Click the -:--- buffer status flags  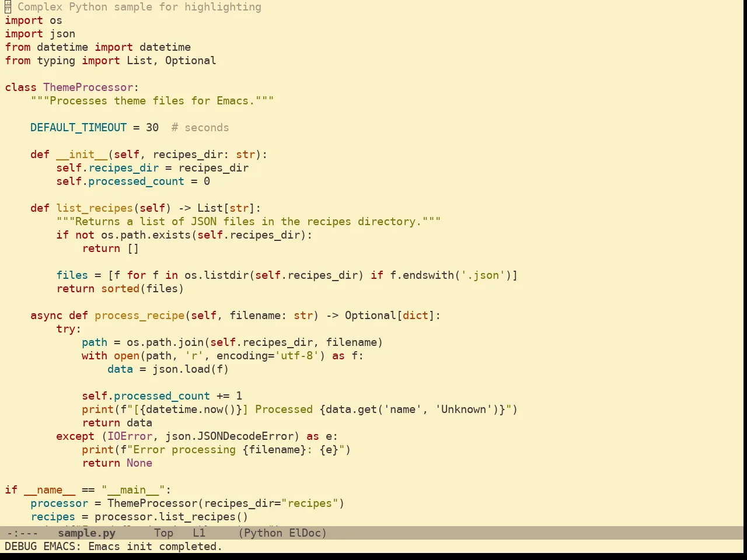(22, 533)
